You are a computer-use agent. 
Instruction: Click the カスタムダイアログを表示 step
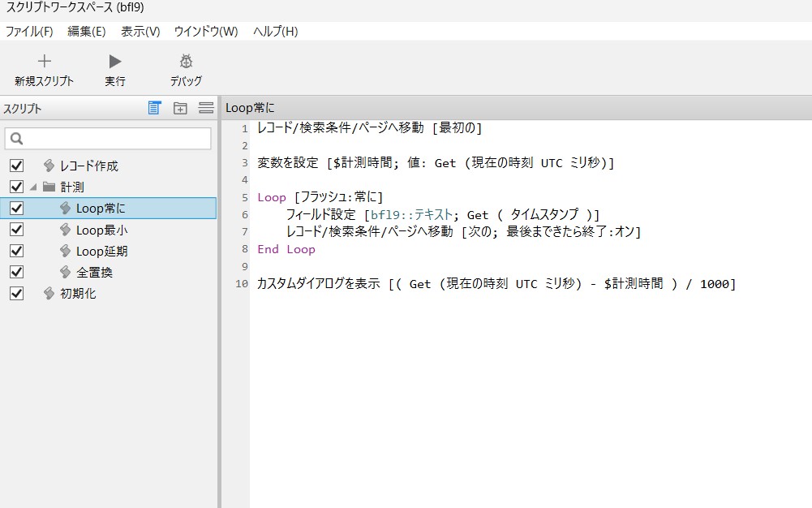click(496, 284)
